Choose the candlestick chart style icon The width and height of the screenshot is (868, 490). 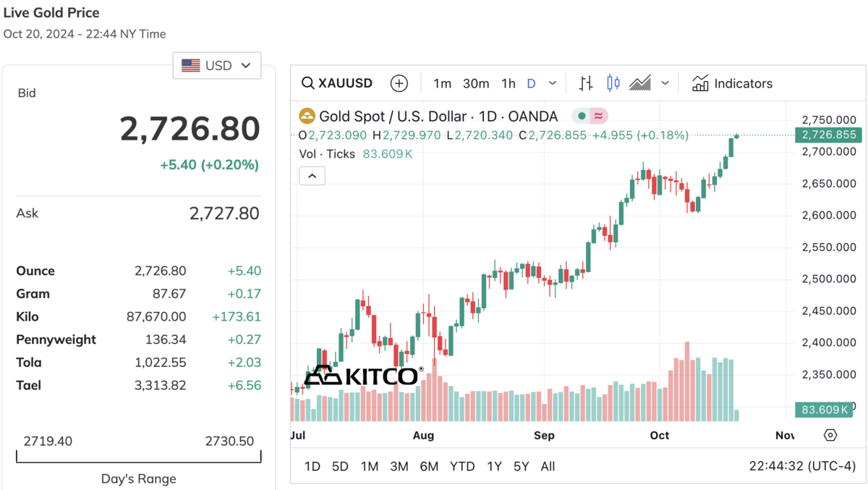613,83
